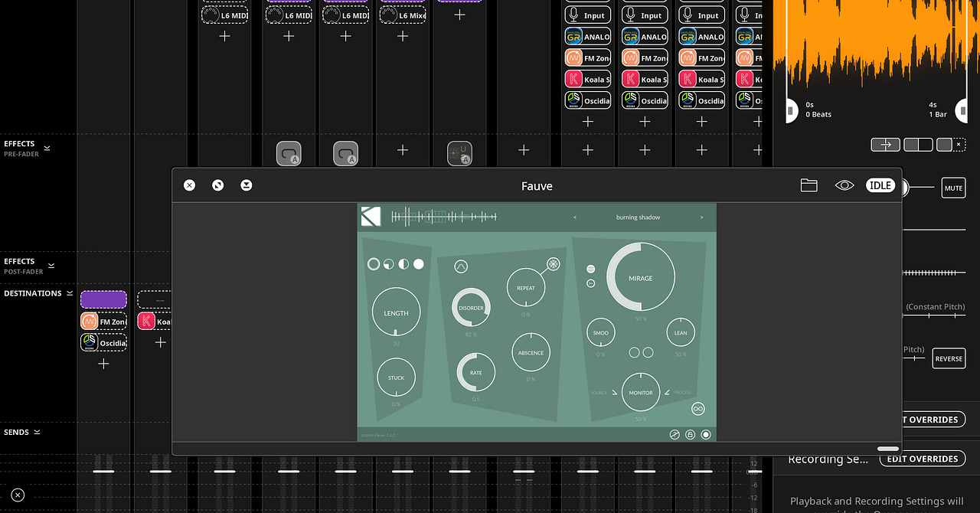The height and width of the screenshot is (513, 980).
Task: Select SOURCE label beside MONITOR
Action: [599, 393]
